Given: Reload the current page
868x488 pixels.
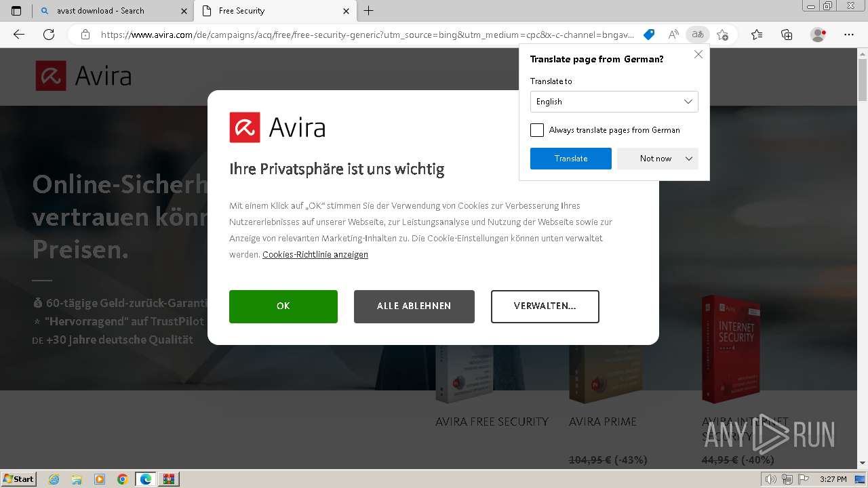Looking at the screenshot, I should click(49, 35).
